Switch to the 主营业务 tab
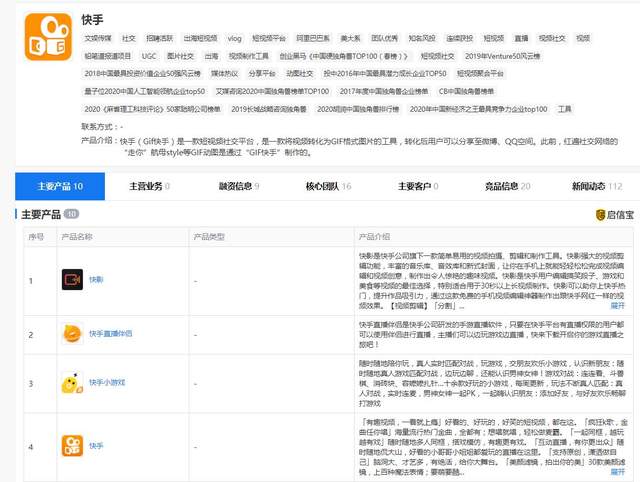640x482 pixels. click(x=149, y=187)
